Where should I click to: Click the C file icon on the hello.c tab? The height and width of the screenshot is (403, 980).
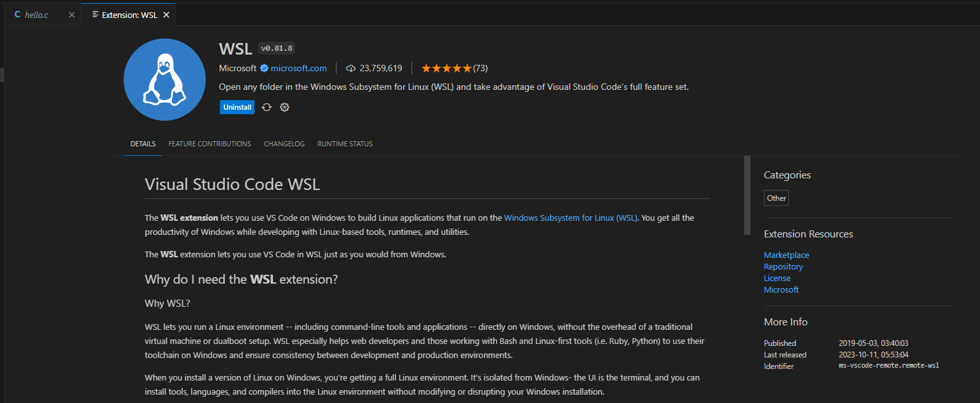tap(17, 14)
